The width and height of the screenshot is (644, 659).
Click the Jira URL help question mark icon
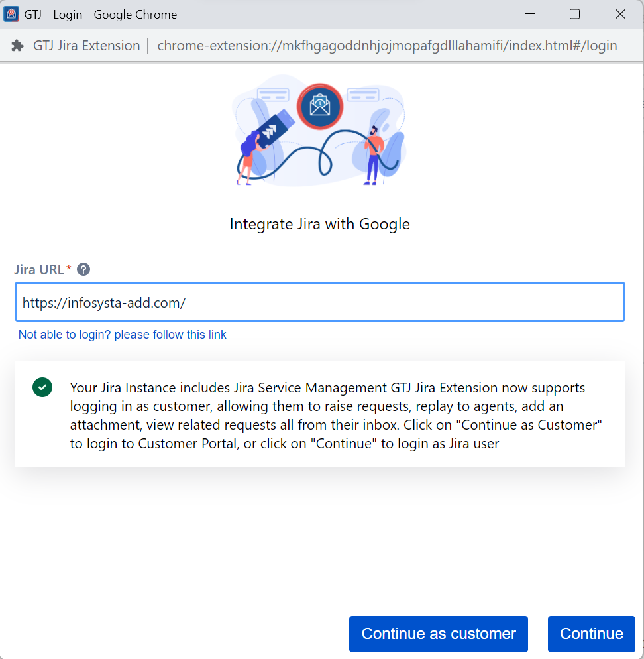point(83,269)
